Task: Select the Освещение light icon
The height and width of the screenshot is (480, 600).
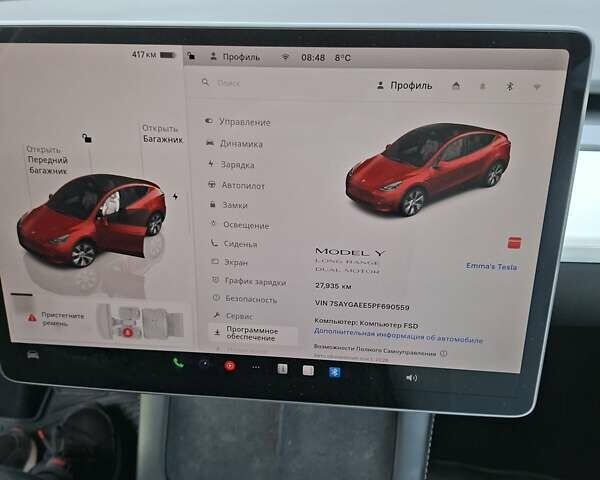Action: 213,224
